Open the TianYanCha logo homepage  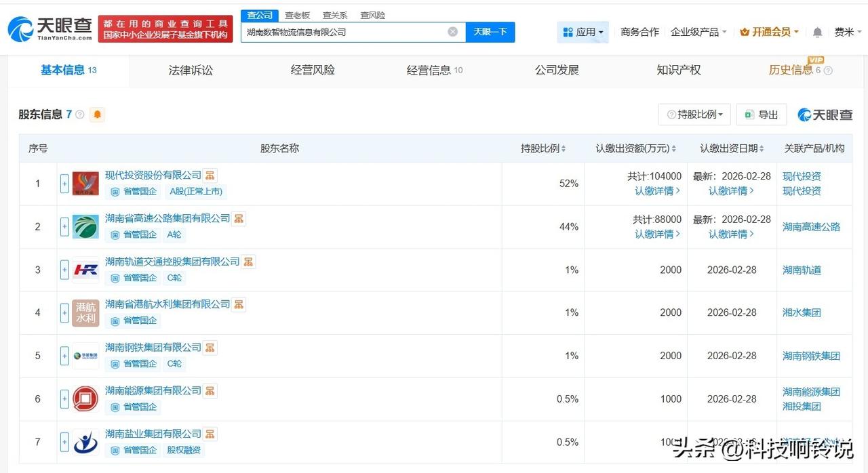(50, 28)
